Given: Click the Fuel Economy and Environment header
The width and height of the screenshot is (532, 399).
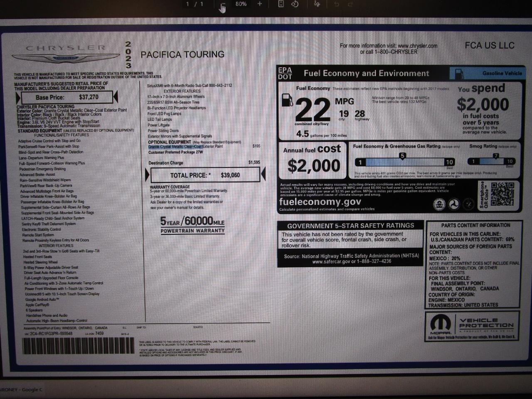Looking at the screenshot, I should pos(366,74).
